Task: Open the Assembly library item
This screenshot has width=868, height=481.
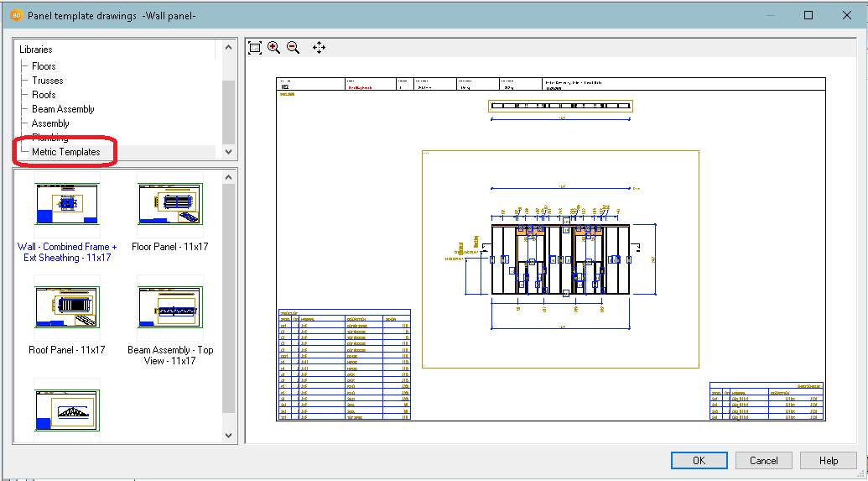Action: 50,123
